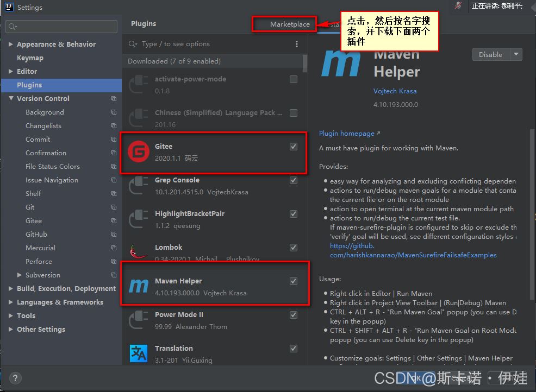Click the copy icon next to Background
The image size is (536, 392).
pyautogui.click(x=114, y=112)
